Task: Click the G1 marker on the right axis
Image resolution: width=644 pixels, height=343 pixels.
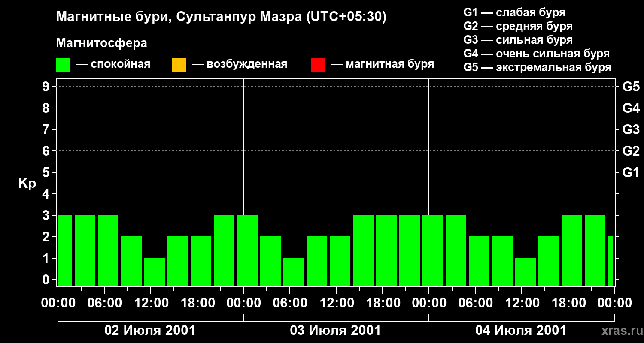Action: pyautogui.click(x=631, y=172)
